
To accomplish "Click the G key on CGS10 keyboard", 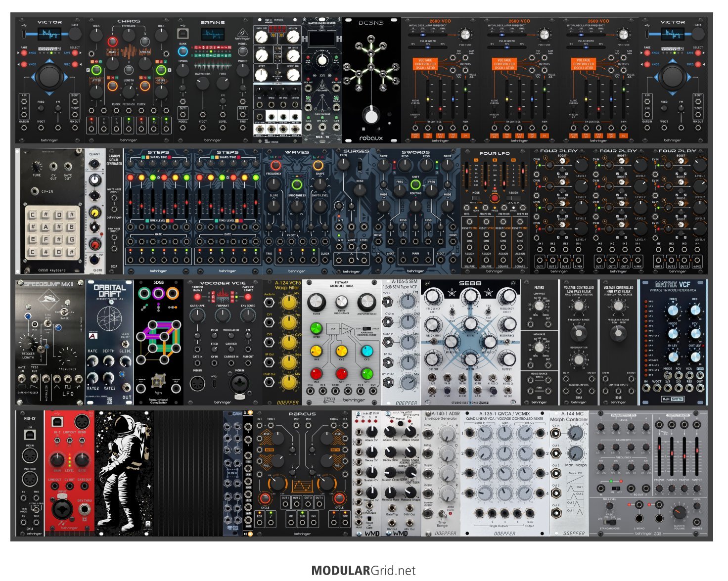I will tap(71, 240).
